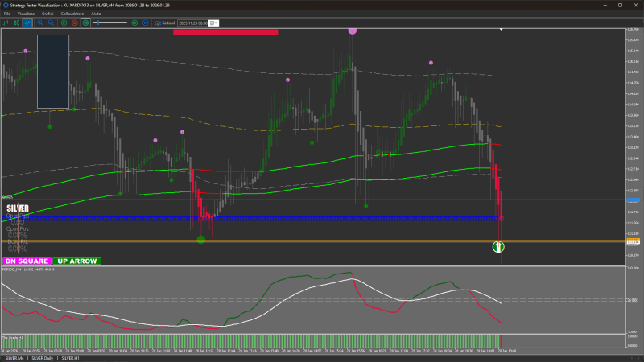Click the large green dot on chart low
Screen dimensions: 644x362
click(x=200, y=239)
